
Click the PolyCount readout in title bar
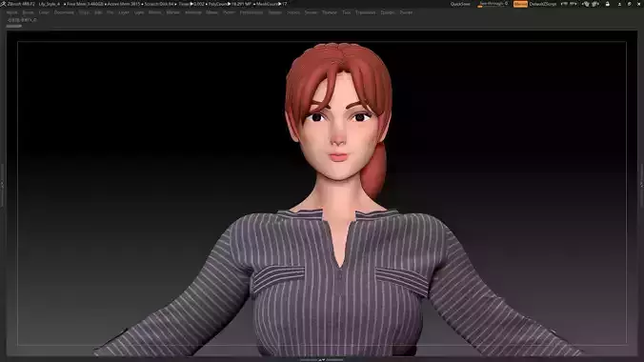[230, 4]
